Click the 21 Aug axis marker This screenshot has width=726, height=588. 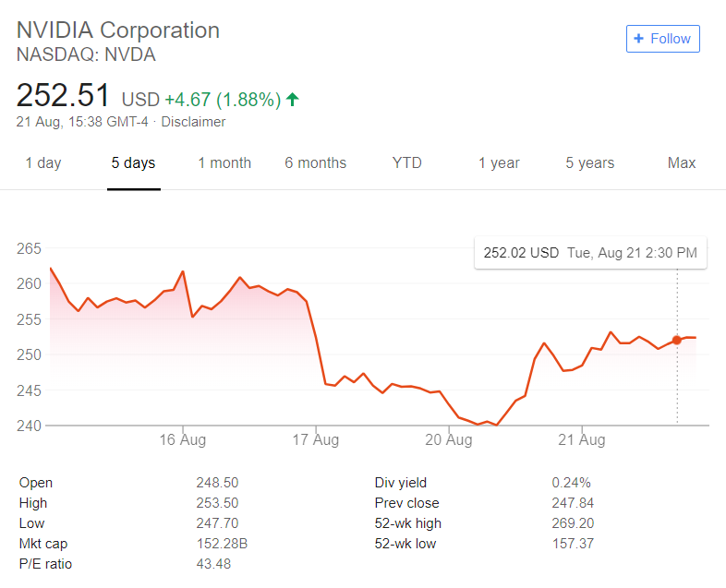pyautogui.click(x=582, y=439)
